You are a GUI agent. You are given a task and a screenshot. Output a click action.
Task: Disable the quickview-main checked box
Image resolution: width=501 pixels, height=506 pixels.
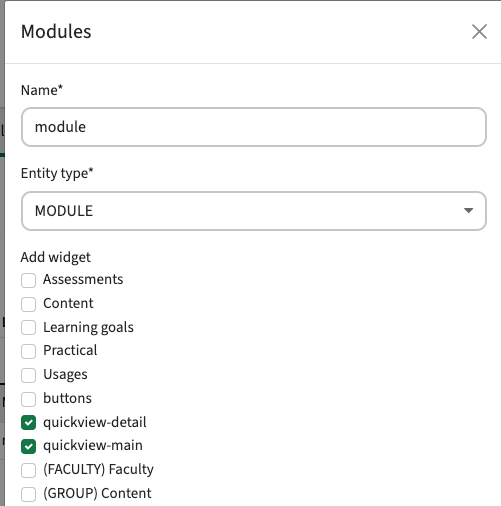pos(28,447)
